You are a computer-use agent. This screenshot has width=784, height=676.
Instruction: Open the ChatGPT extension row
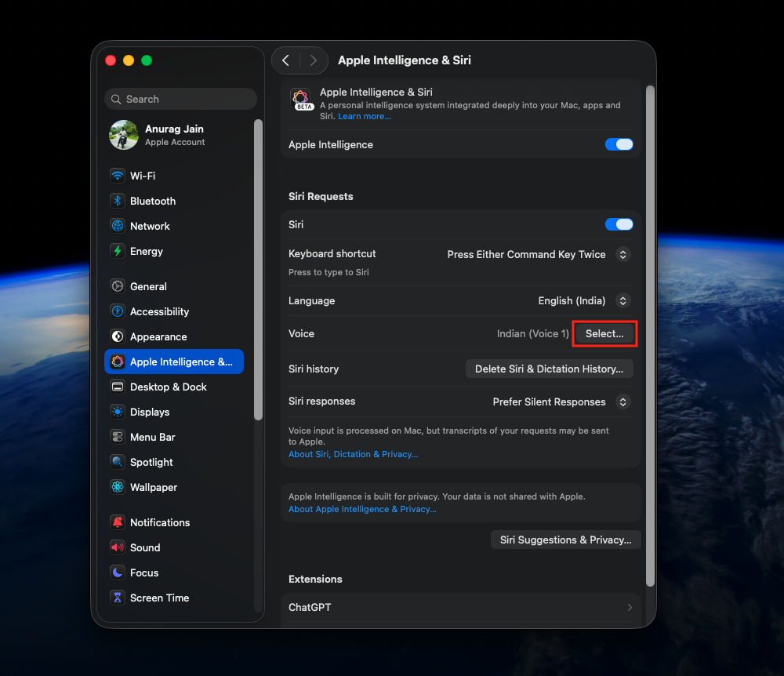[460, 607]
